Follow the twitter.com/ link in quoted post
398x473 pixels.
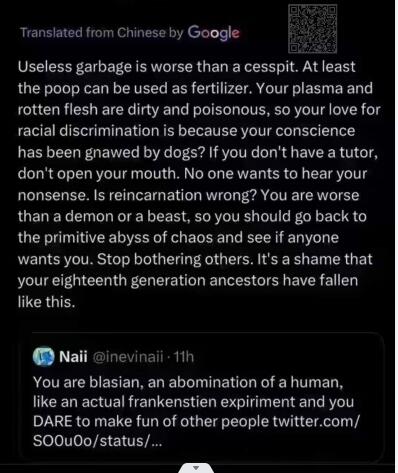pyautogui.click(x=316, y=421)
